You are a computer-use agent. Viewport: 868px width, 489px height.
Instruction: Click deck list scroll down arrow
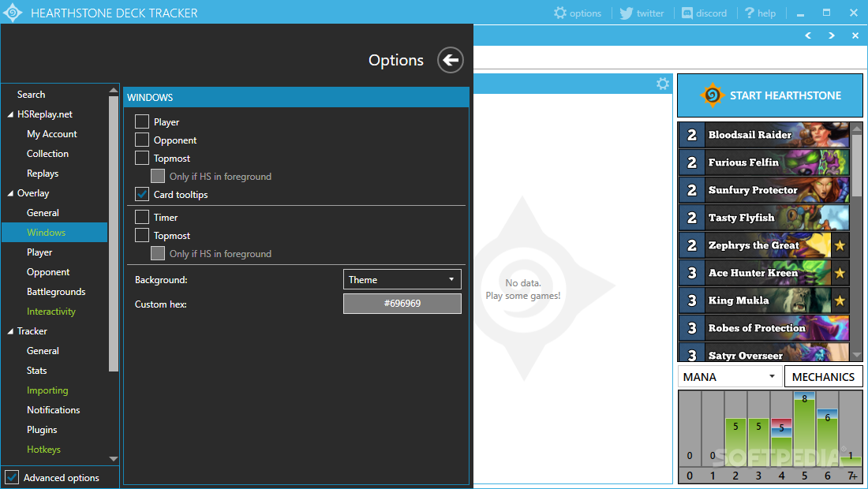point(856,355)
